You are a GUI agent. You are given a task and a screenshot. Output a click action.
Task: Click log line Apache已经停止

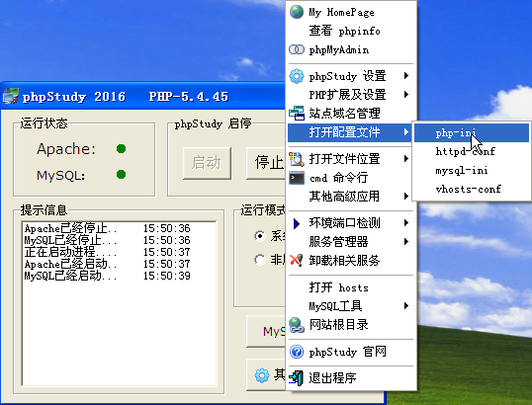coord(70,228)
